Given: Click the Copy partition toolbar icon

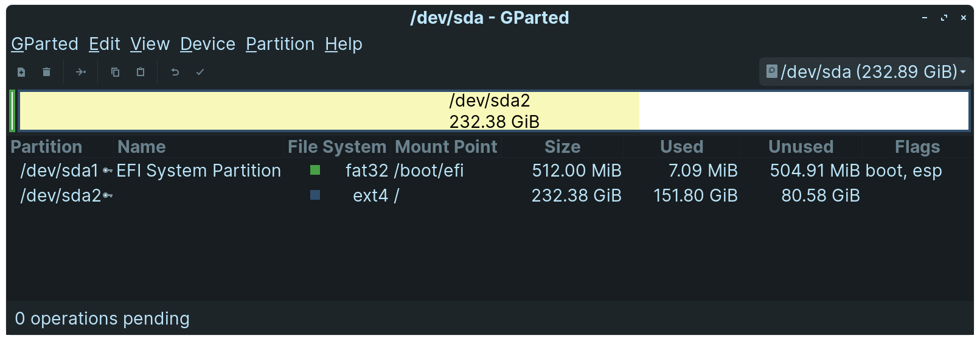Looking at the screenshot, I should tap(115, 72).
